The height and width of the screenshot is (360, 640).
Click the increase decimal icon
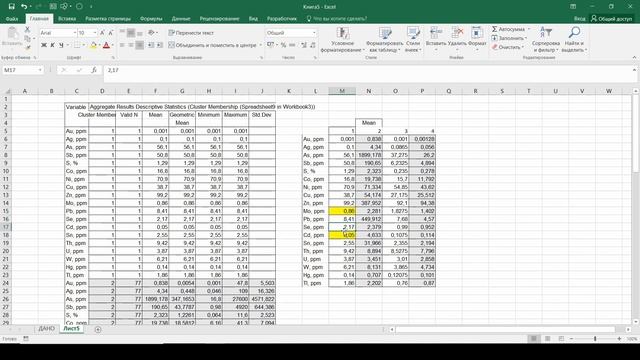(304, 45)
